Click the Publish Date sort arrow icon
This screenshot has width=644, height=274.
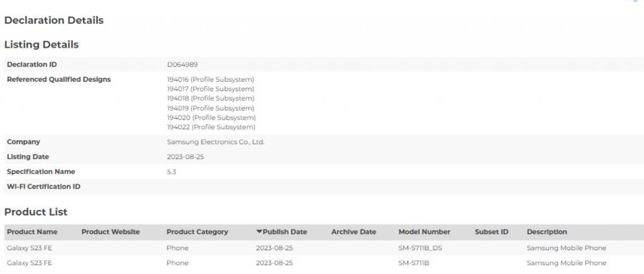[258, 232]
